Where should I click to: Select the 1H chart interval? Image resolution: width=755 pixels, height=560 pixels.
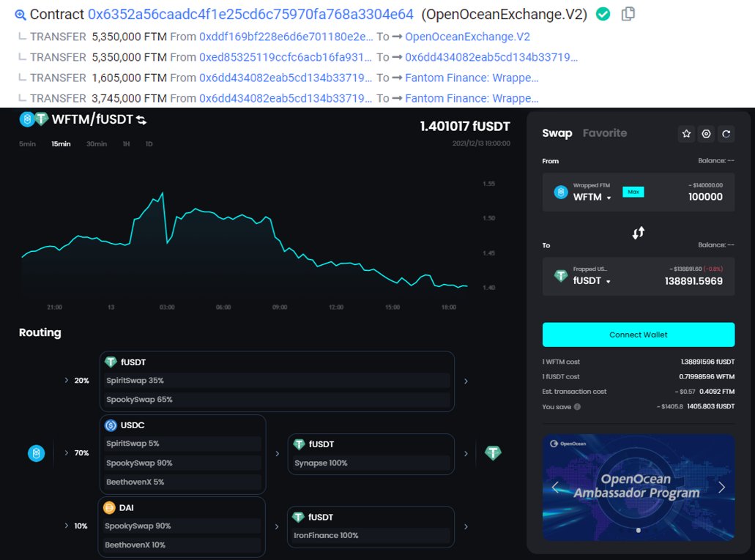pyautogui.click(x=126, y=144)
